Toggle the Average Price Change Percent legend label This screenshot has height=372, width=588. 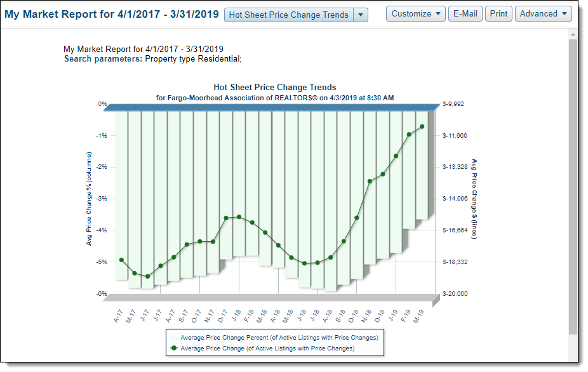coord(279,338)
